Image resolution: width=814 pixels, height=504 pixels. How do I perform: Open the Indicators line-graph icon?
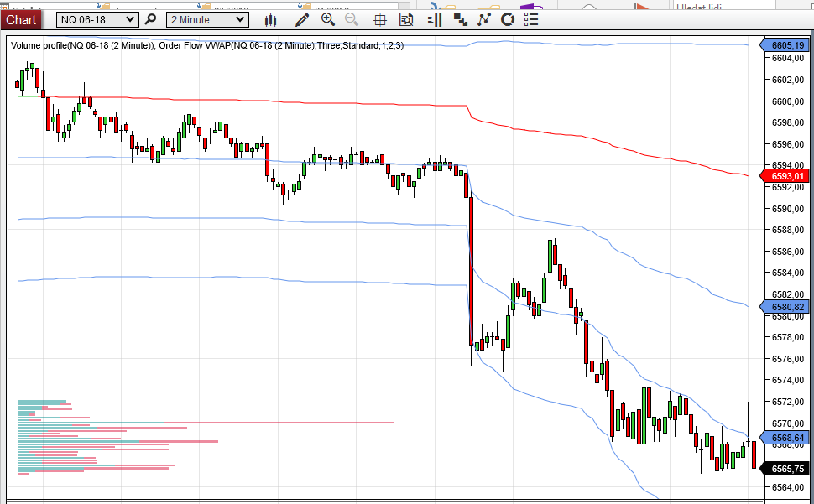tap(484, 20)
